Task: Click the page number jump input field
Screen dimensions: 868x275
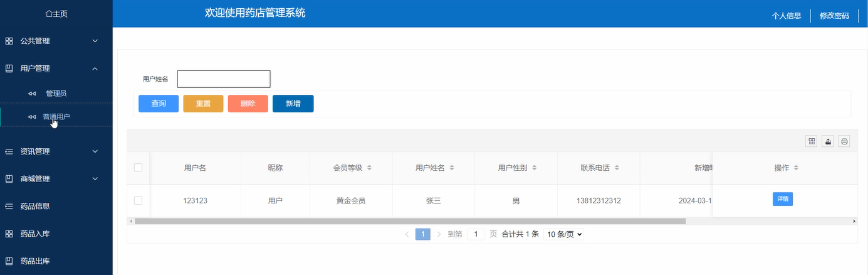Action: point(476,234)
